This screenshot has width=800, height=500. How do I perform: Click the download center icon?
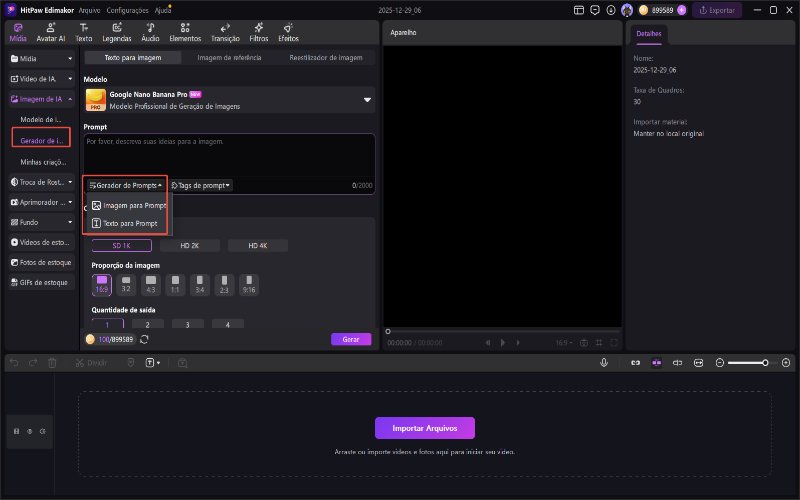pos(611,10)
